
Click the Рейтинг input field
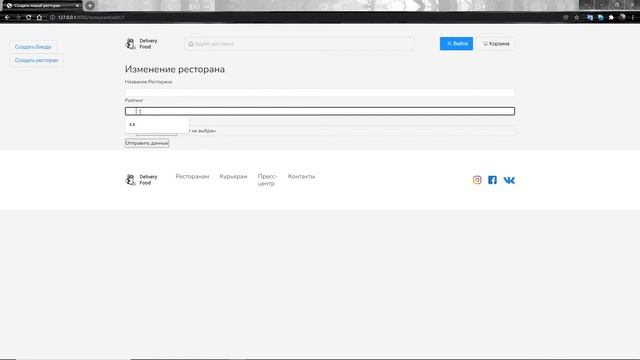click(320, 111)
